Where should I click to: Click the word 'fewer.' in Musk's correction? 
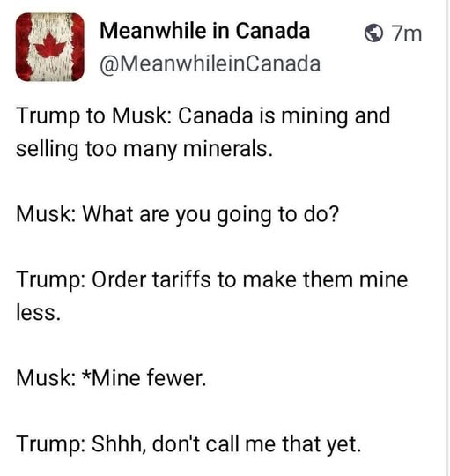pyautogui.click(x=176, y=378)
